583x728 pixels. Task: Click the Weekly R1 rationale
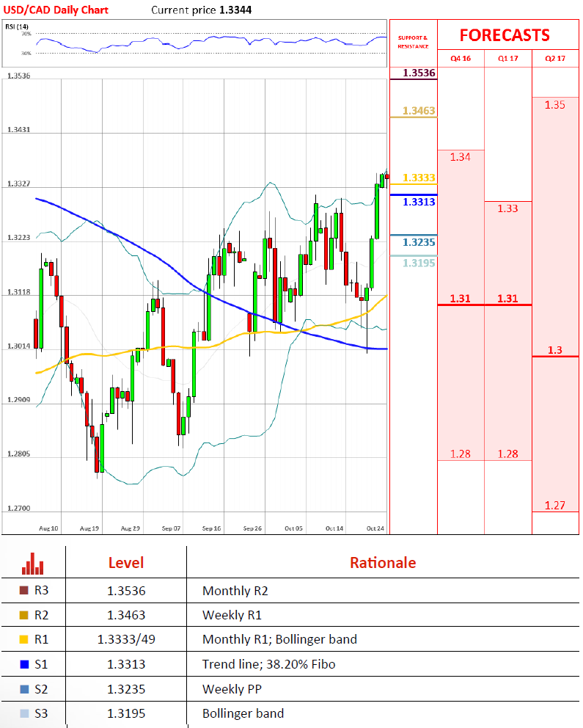pyautogui.click(x=232, y=615)
